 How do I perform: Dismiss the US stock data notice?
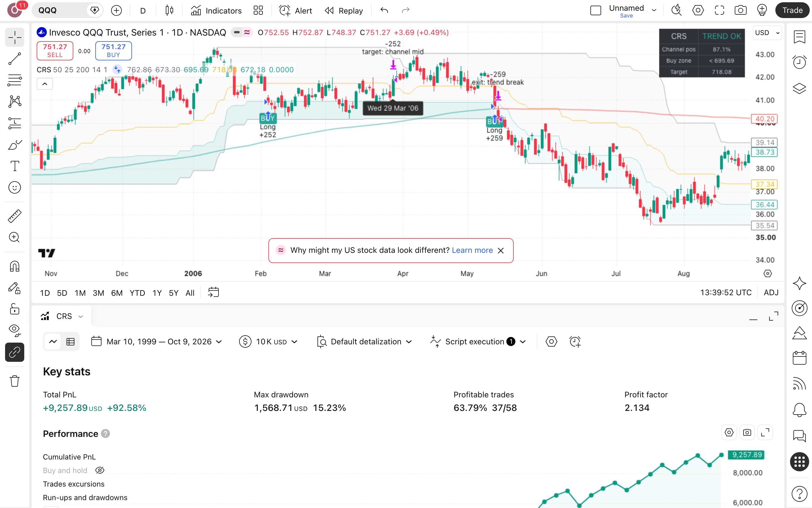pyautogui.click(x=501, y=251)
